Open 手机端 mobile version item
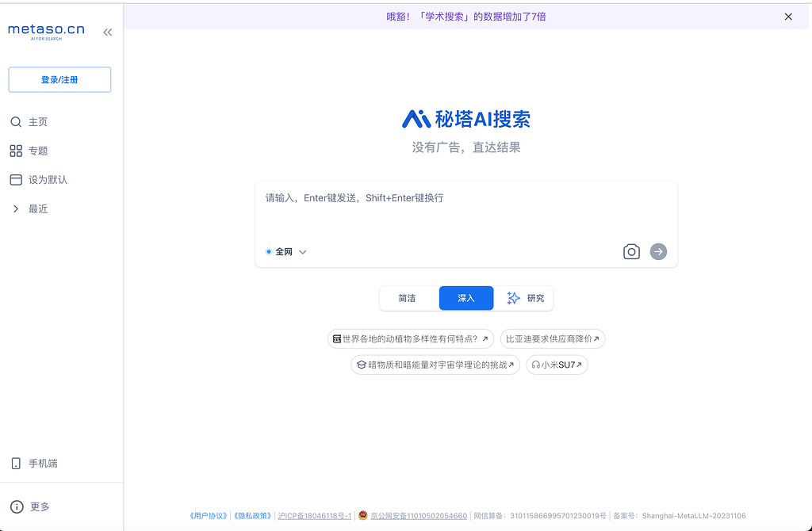This screenshot has height=531, width=812. [34, 463]
